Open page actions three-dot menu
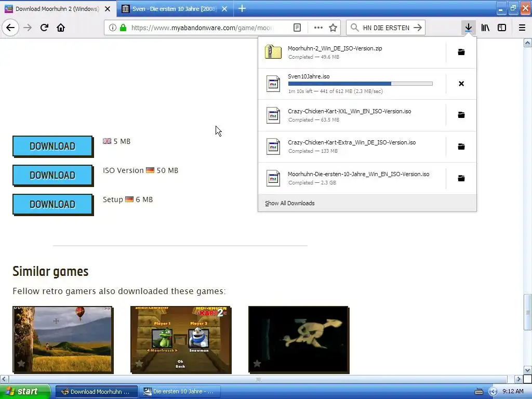This screenshot has height=399, width=532. coord(318,28)
